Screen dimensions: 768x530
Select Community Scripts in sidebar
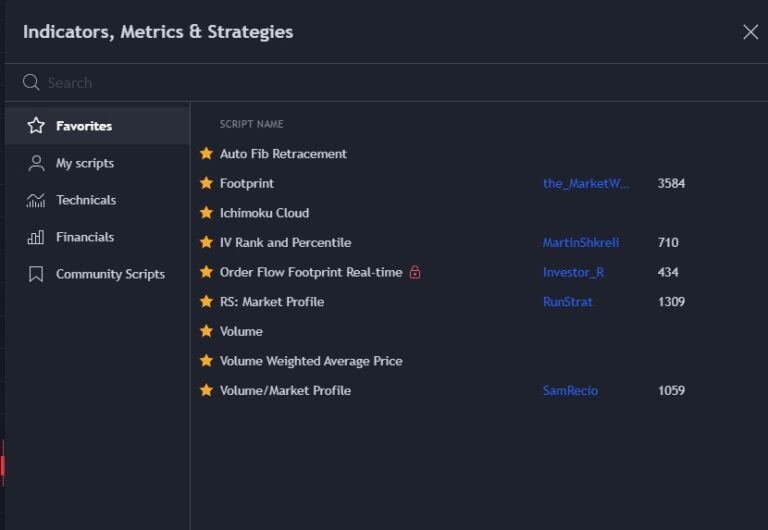click(x=110, y=274)
